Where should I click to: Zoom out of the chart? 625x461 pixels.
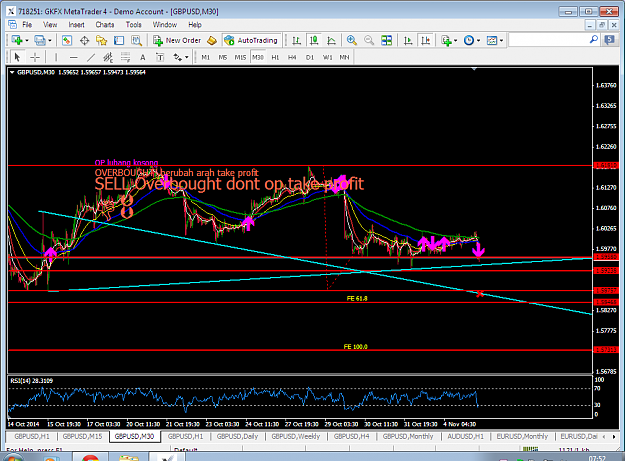pos(369,40)
